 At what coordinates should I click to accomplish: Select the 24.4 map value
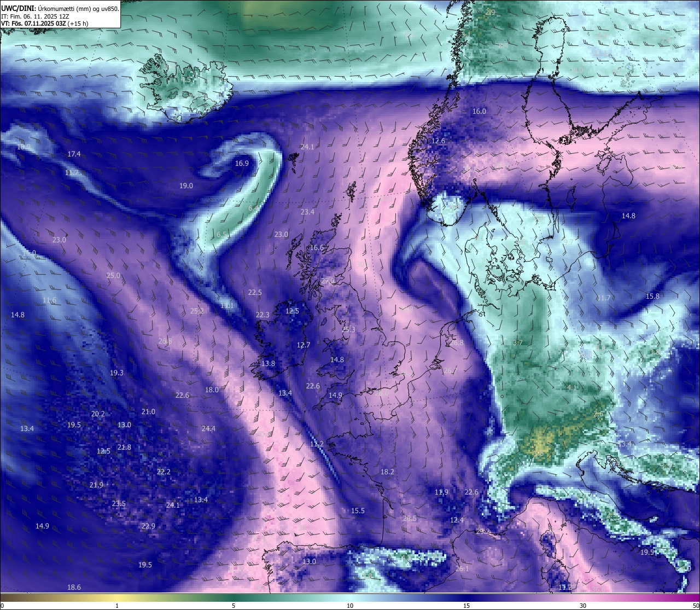pos(208,428)
